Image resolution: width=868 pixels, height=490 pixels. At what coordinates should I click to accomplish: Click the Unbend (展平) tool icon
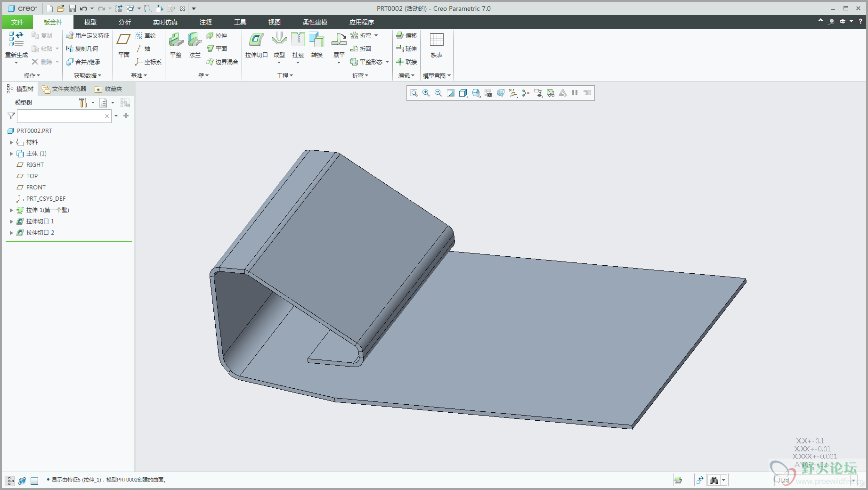(x=339, y=40)
